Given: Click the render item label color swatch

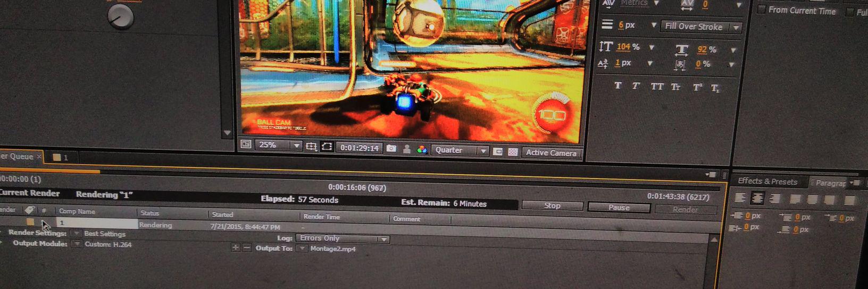Looking at the screenshot, I should [30, 222].
